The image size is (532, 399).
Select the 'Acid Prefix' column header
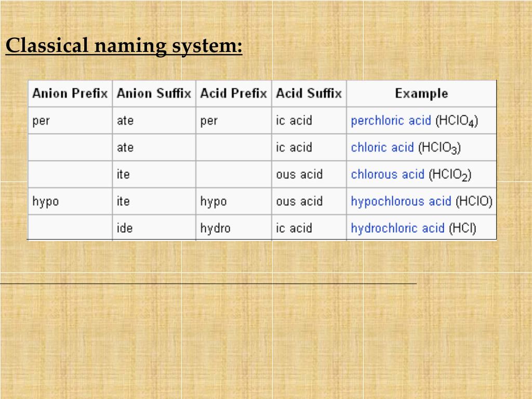coord(233,94)
